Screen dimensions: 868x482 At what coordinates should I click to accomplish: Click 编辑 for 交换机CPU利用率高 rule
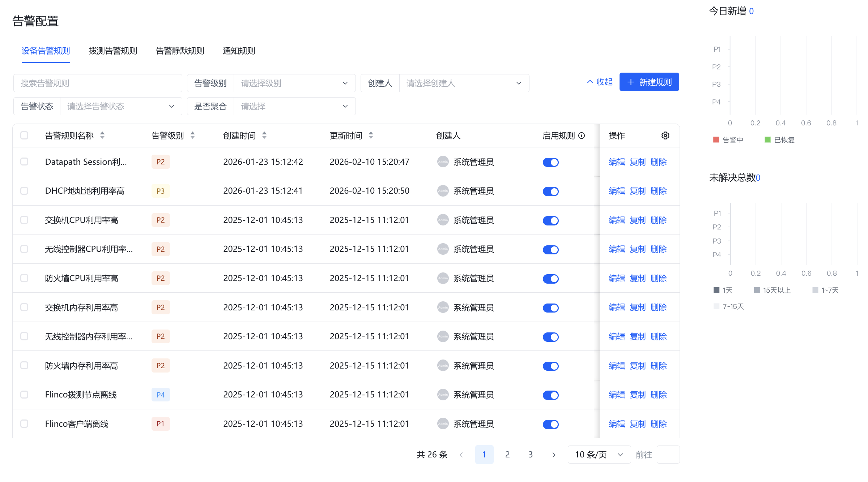[617, 220]
